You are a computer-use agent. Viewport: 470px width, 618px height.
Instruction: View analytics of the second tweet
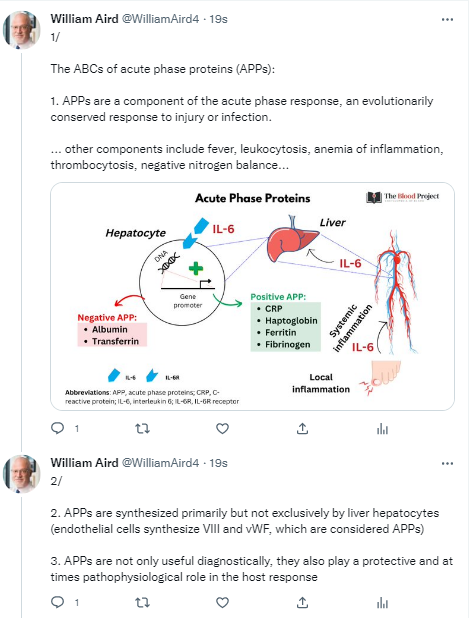382,603
